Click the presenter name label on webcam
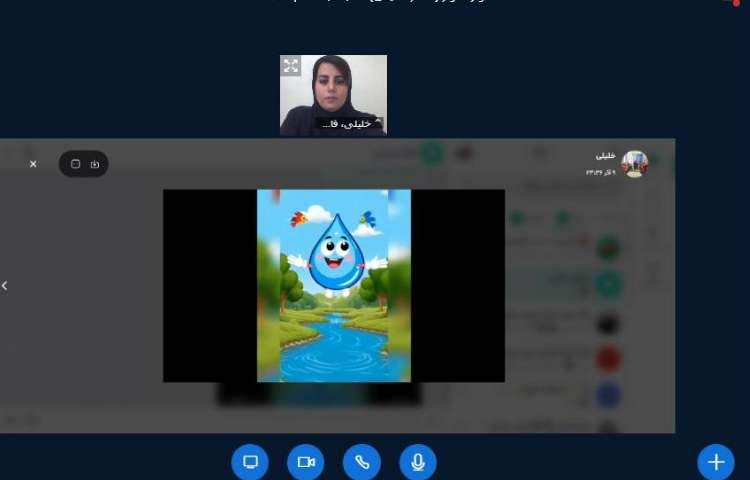This screenshot has height=480, width=750. pos(349,124)
